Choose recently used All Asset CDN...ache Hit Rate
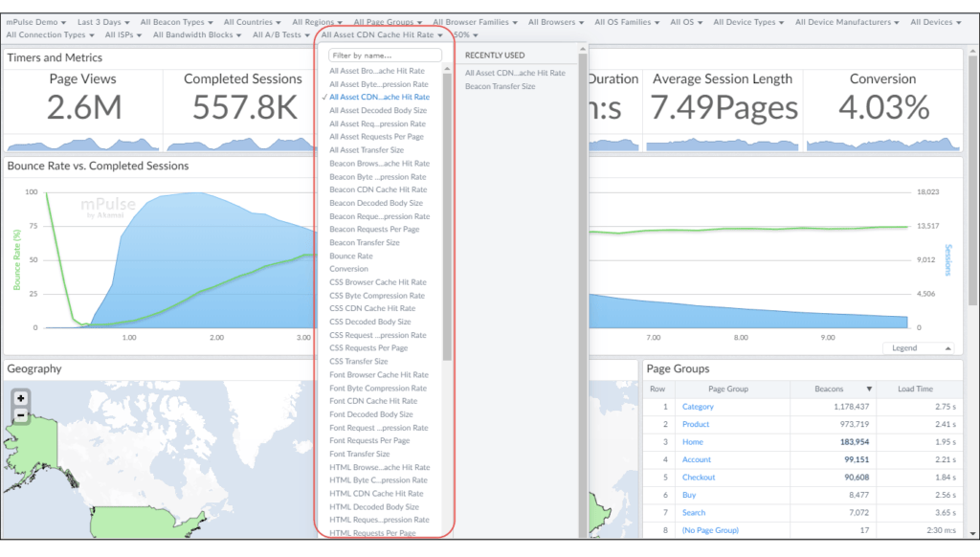This screenshot has width=980, height=557. tap(515, 73)
